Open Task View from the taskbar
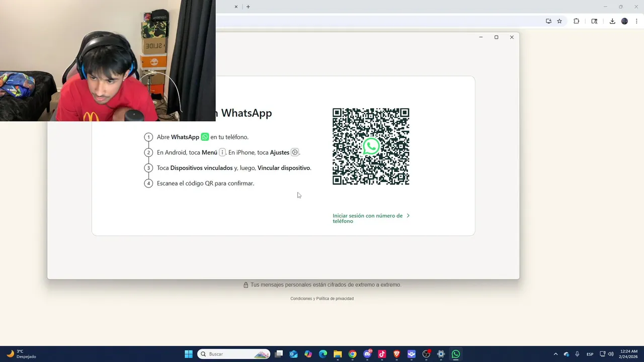The image size is (644, 362). tap(279, 354)
